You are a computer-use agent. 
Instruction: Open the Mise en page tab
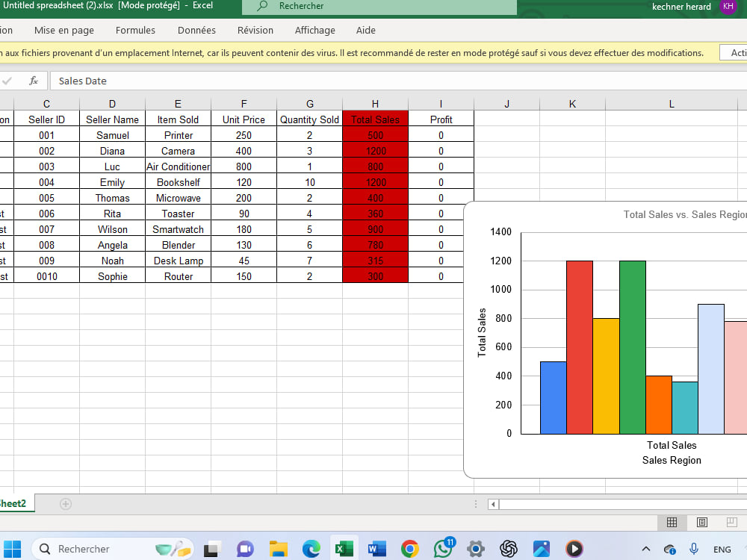(63, 30)
